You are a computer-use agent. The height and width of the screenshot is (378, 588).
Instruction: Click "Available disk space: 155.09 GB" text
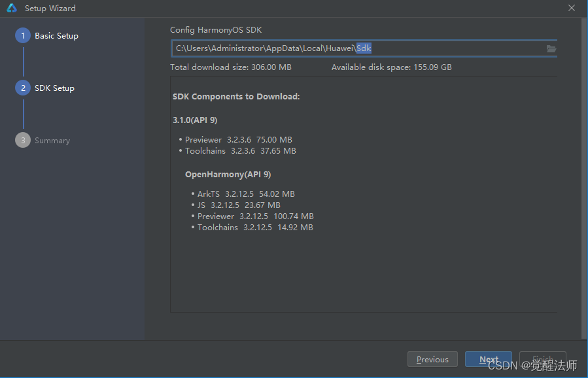[x=392, y=67]
